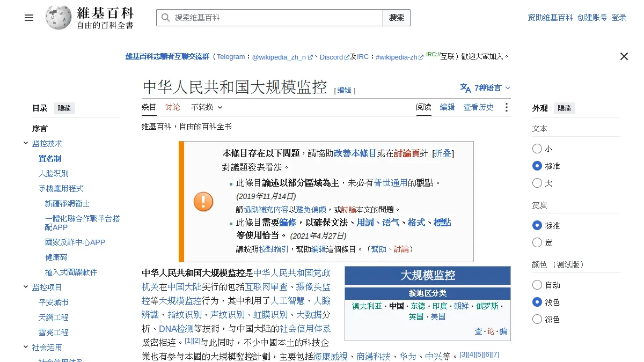Collapse the 监控技术 section in contents
Screen dimensions: 644x362
click(26, 143)
